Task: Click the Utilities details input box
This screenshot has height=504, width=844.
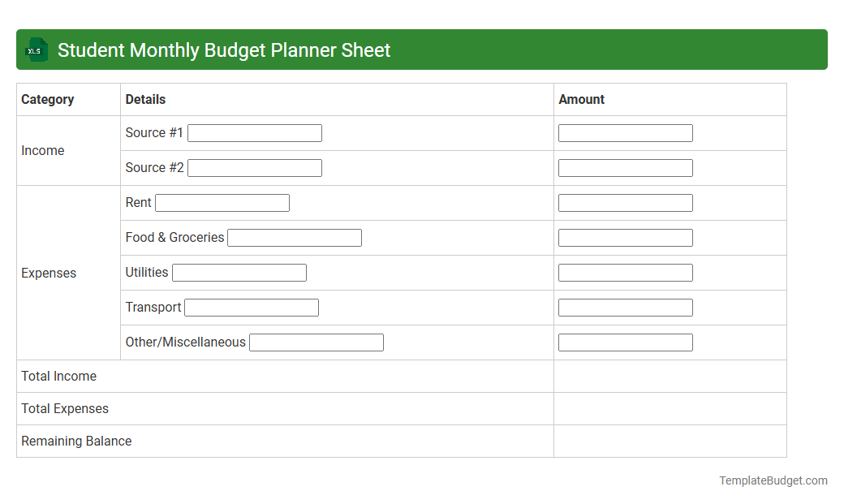Action: (239, 272)
